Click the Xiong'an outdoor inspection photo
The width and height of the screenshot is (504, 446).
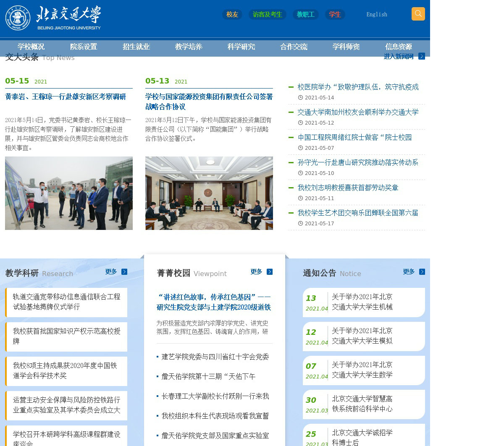69,193
